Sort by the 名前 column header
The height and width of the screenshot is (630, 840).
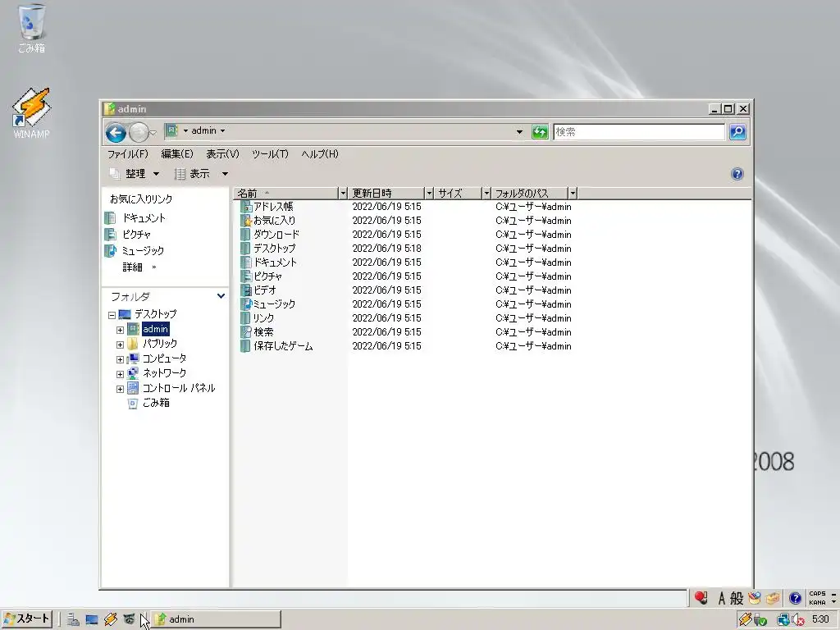coord(286,193)
